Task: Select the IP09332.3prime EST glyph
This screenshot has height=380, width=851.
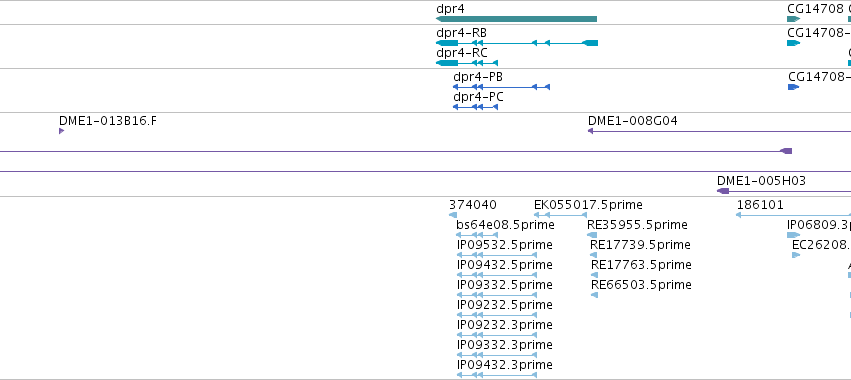Action: [x=497, y=356]
